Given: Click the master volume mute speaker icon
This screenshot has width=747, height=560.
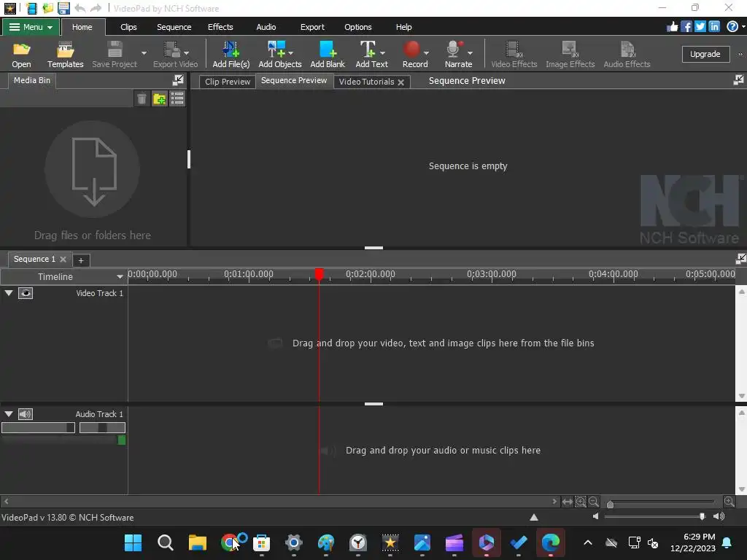Looking at the screenshot, I should click(595, 516).
